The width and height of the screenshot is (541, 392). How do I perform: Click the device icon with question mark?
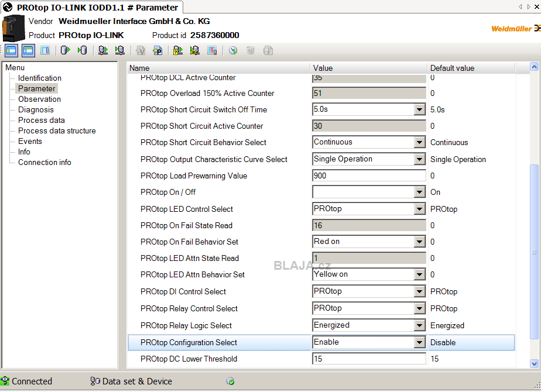[x=177, y=51]
